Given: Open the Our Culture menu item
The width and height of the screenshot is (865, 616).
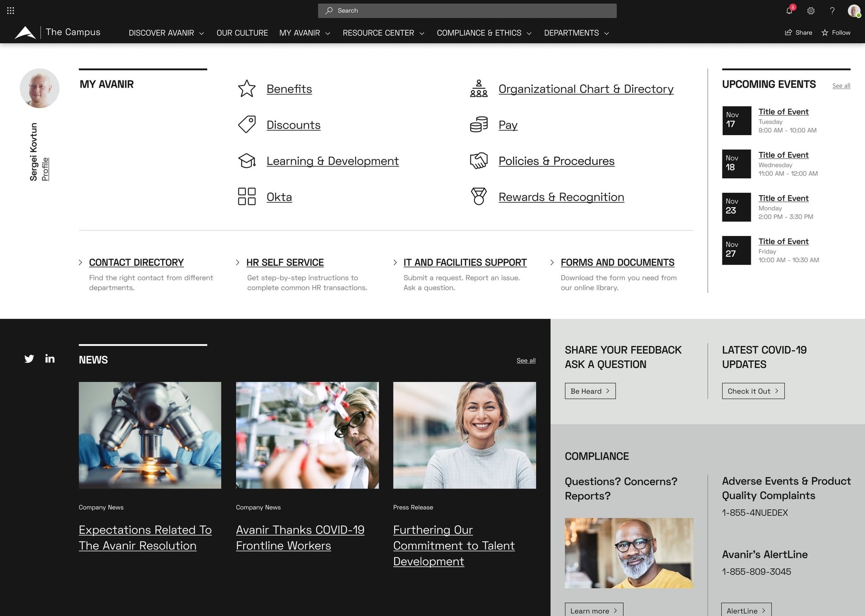Looking at the screenshot, I should [242, 33].
